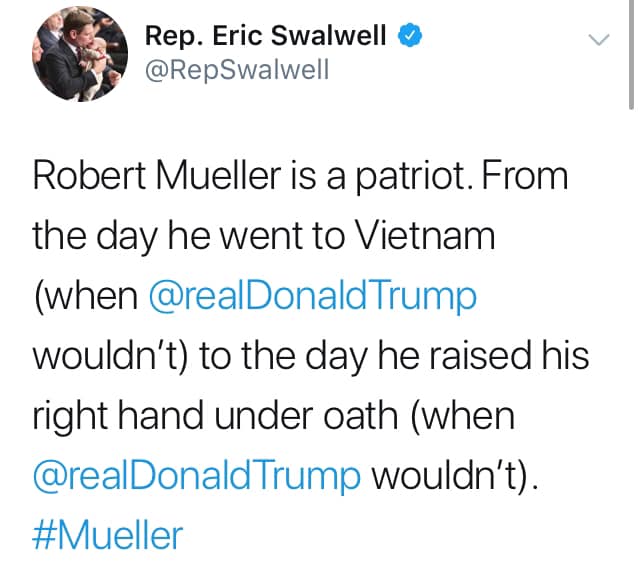Open the @RepSwalwell handle link
Image resolution: width=640 pixels, height=578 pixels.
coord(237,70)
